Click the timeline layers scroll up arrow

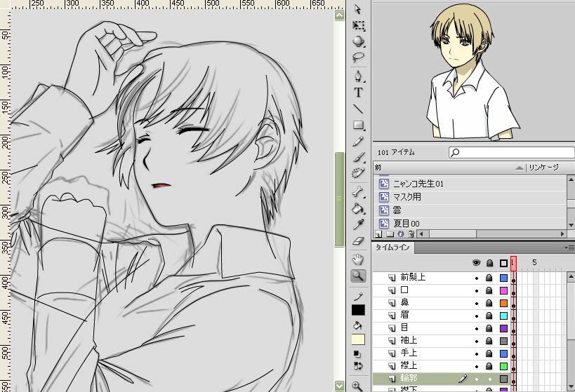571,276
